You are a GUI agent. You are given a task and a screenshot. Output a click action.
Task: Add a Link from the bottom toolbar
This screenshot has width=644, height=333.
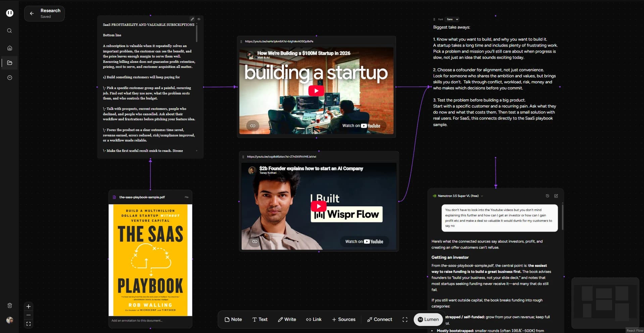(x=314, y=320)
